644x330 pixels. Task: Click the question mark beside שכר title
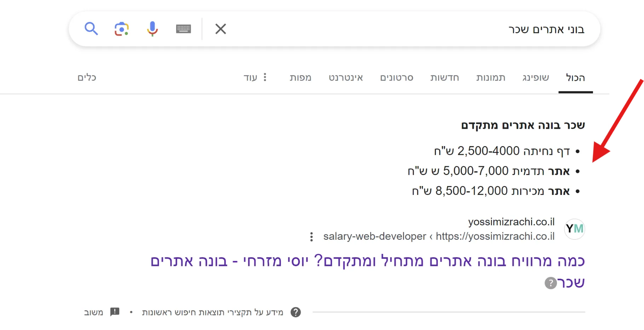[550, 283]
